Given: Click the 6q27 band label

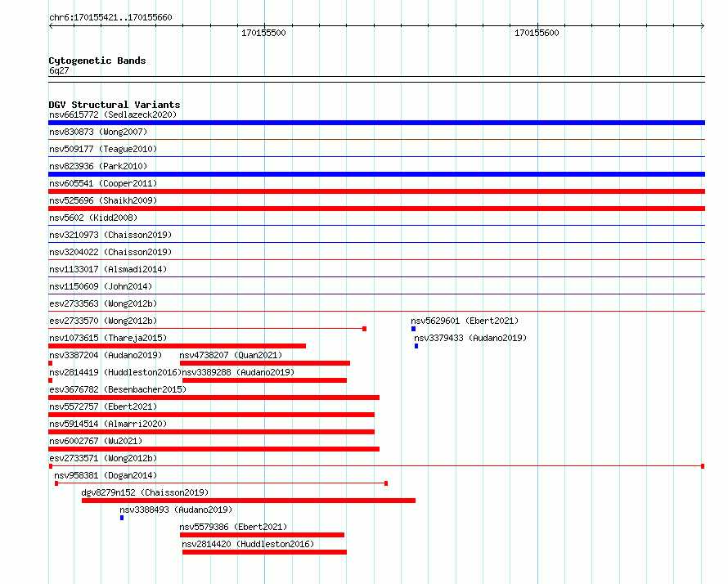Looking at the screenshot, I should [59, 70].
